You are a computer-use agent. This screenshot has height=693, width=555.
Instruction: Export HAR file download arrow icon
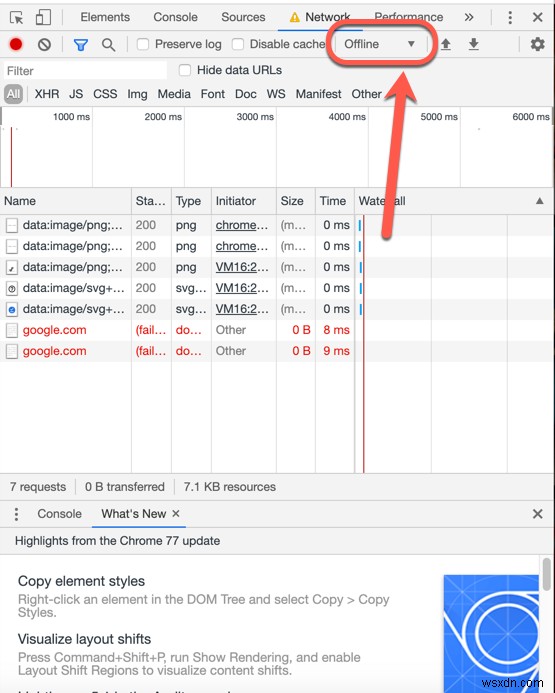(x=473, y=44)
